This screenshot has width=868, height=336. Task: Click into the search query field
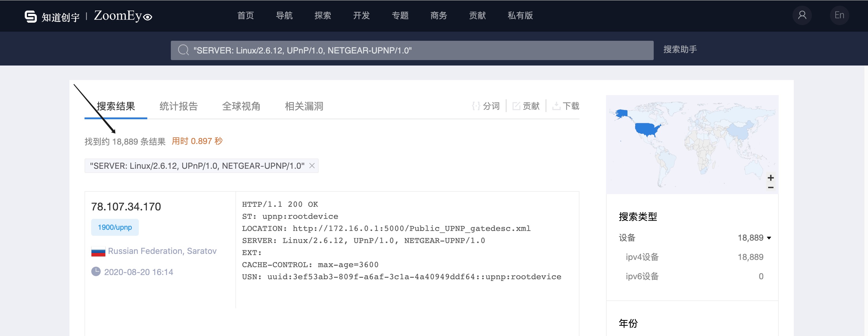(x=404, y=50)
